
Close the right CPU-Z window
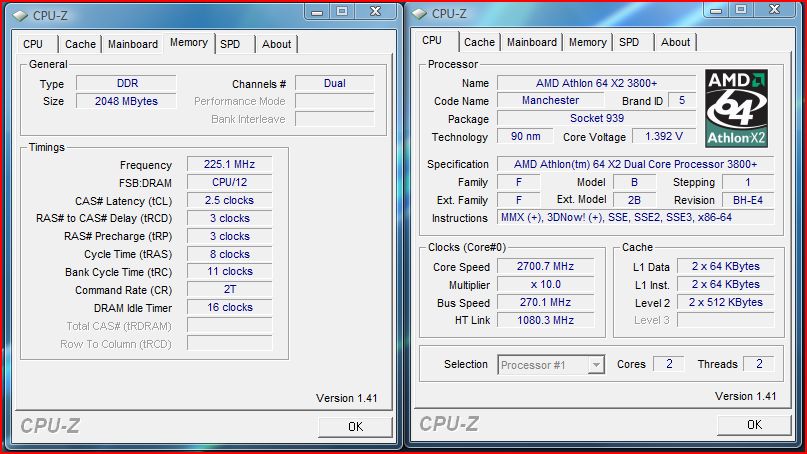pyautogui.click(x=775, y=10)
